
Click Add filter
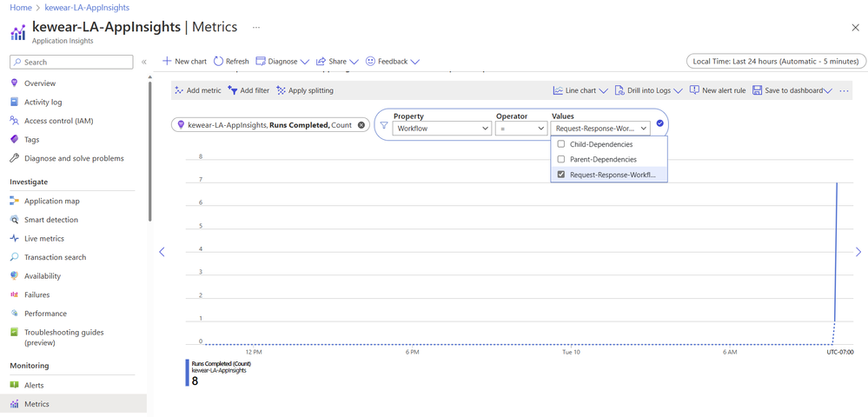tap(248, 90)
